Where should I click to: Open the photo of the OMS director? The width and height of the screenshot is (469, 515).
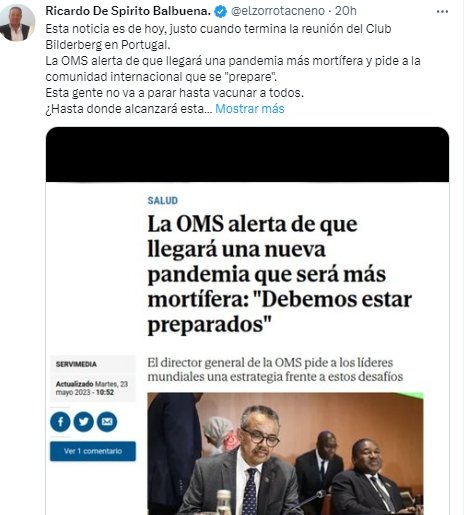[285, 454]
